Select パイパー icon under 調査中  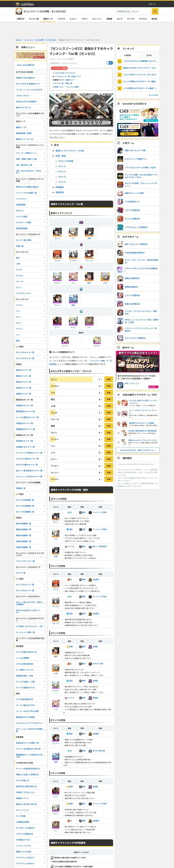(97, 340)
